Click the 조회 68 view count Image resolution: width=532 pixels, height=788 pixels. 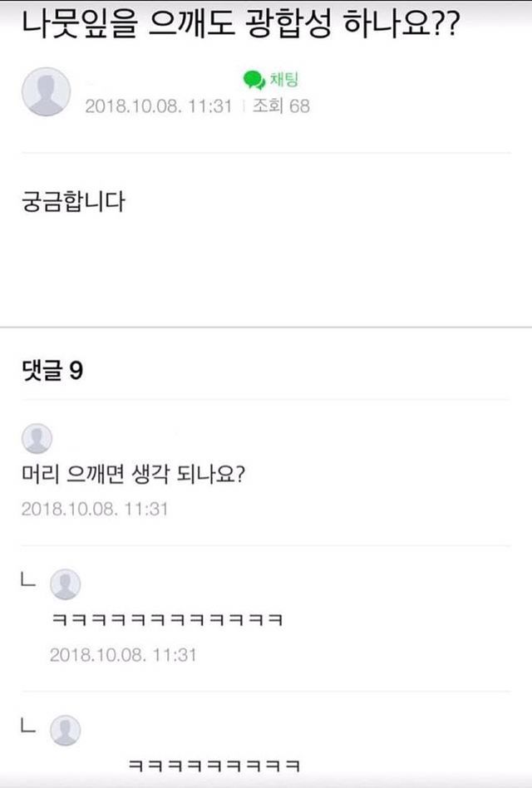tap(281, 106)
